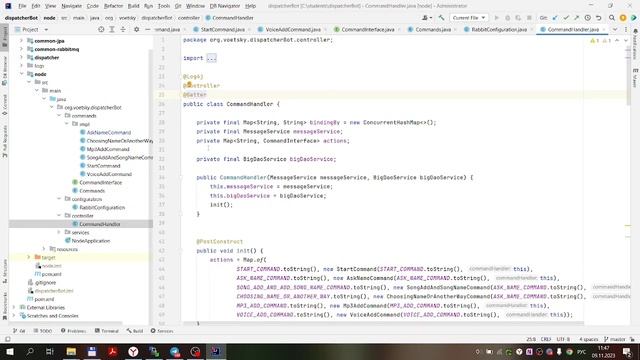Toggle the TODO tool window
Image resolution: width=640 pixels, height=360 pixels.
click(x=43, y=331)
